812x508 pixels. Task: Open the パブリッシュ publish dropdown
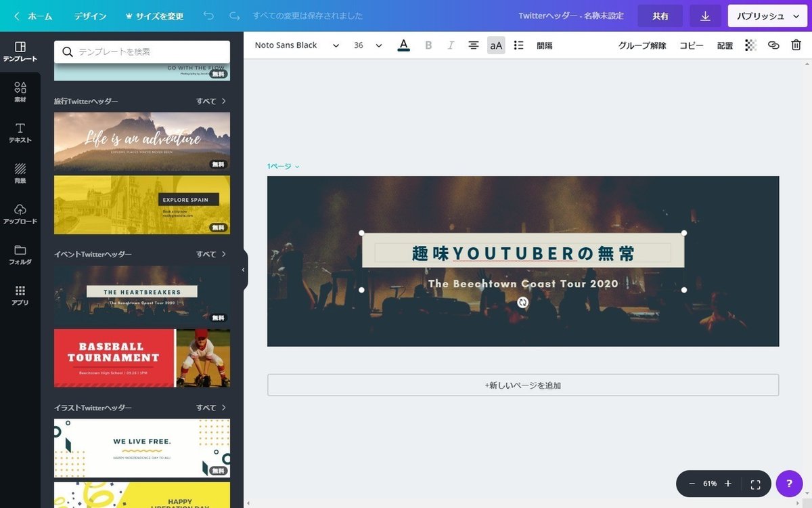tap(767, 16)
